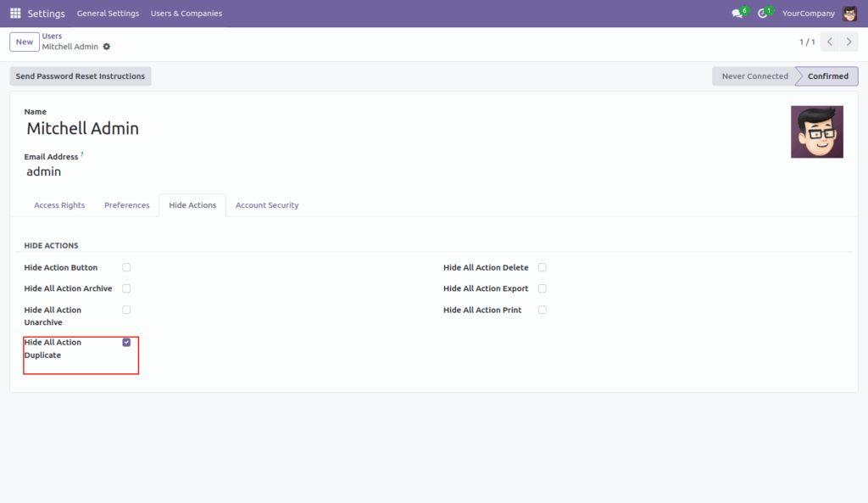Set status to Never Connected in status bar
The image size is (868, 503).
754,75
